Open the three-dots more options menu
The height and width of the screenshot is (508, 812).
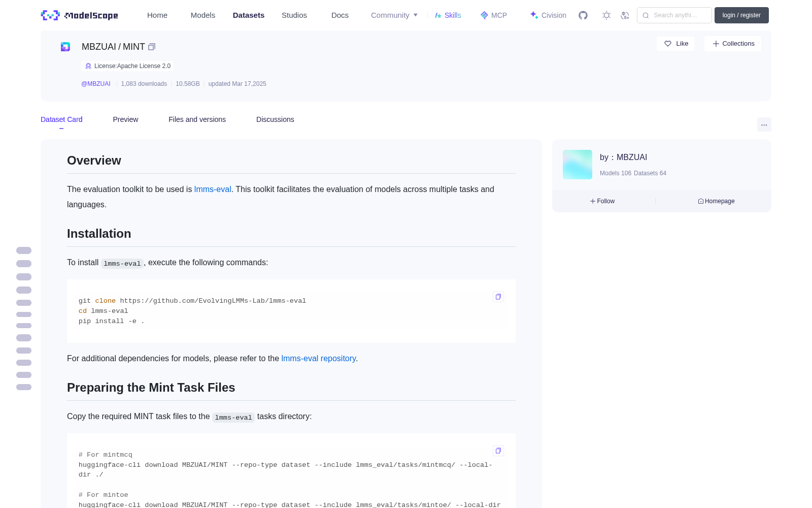[764, 124]
